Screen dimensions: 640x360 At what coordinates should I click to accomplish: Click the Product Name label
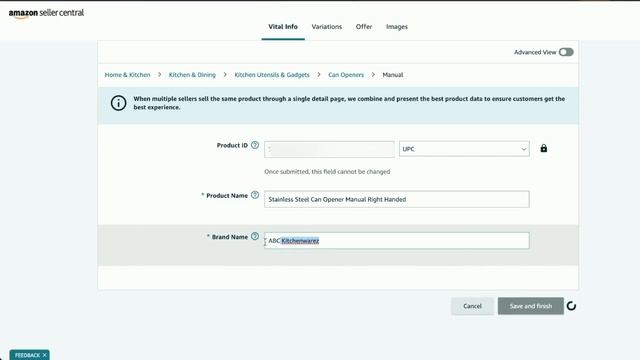click(227, 196)
